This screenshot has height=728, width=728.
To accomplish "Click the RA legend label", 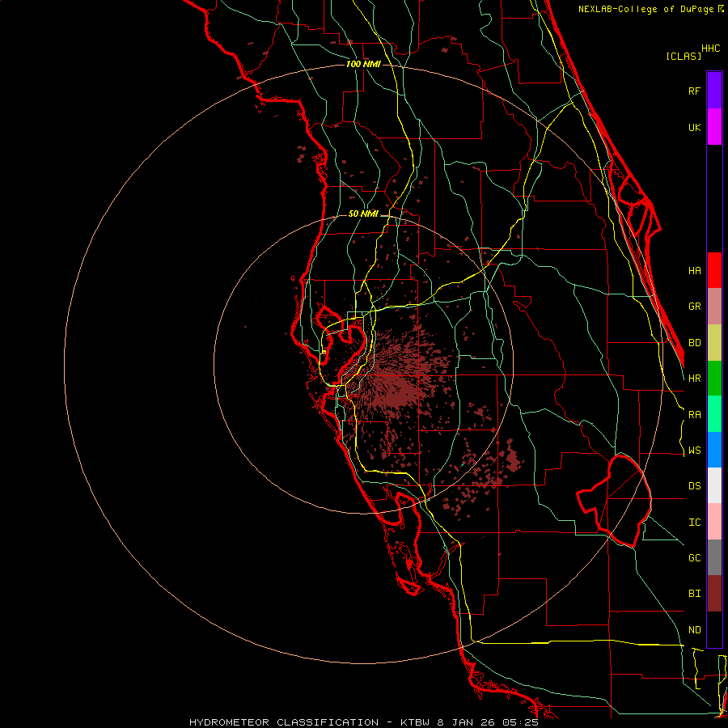I will coord(694,415).
